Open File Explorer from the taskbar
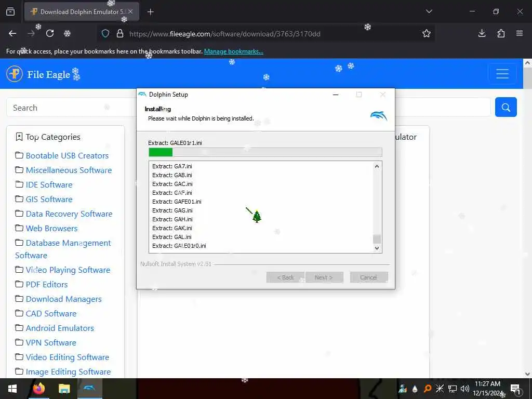The height and width of the screenshot is (399, 532). (x=64, y=389)
